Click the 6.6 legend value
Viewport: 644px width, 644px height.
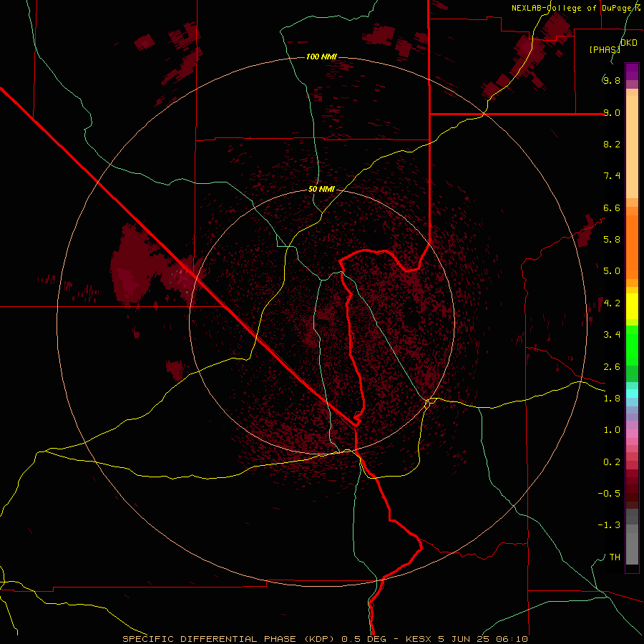[x=612, y=208]
